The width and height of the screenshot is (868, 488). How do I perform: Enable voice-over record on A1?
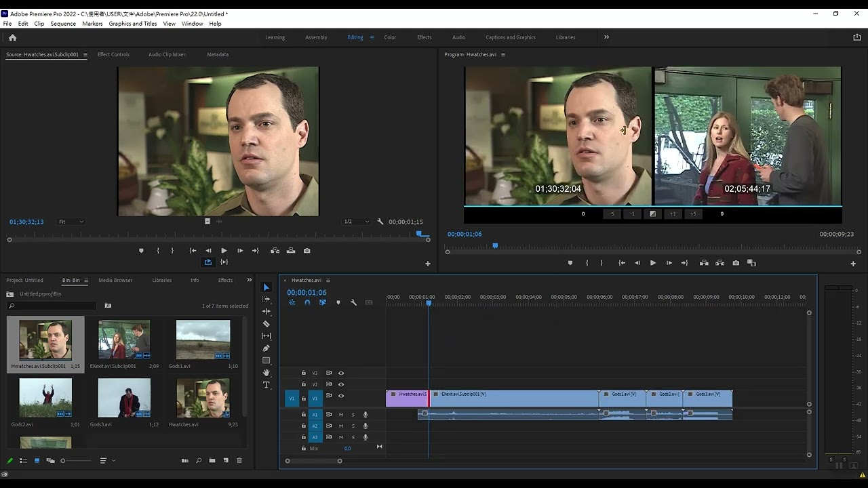(x=366, y=414)
